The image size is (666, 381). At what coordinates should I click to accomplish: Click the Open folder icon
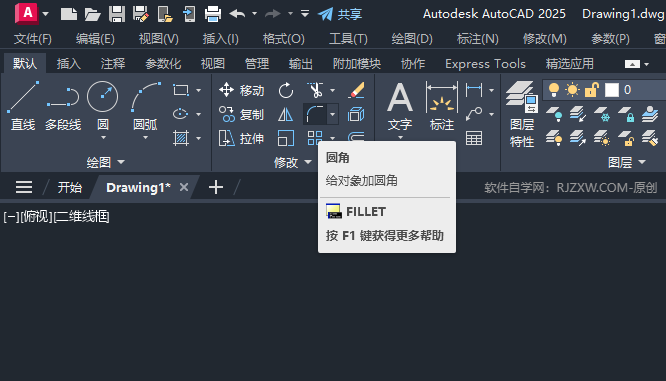[x=93, y=14]
